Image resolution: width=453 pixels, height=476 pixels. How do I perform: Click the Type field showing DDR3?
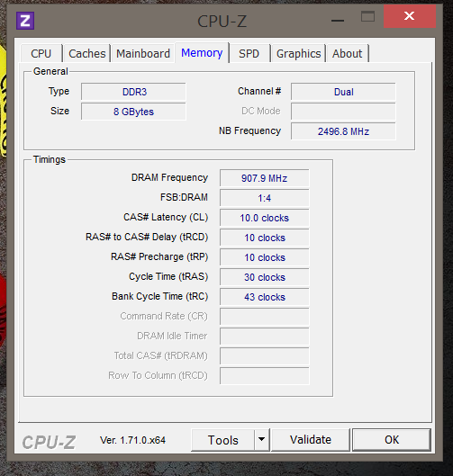133,92
